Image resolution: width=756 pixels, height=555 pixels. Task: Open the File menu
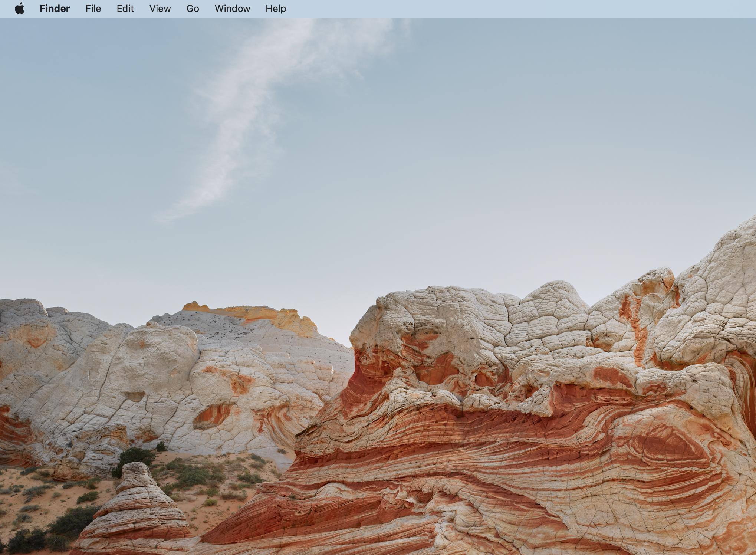pyautogui.click(x=93, y=9)
